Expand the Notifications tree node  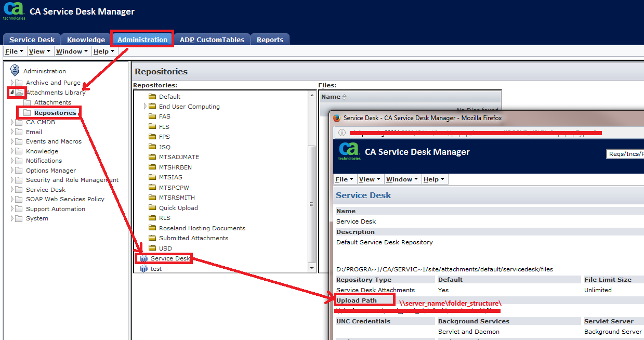coord(12,161)
